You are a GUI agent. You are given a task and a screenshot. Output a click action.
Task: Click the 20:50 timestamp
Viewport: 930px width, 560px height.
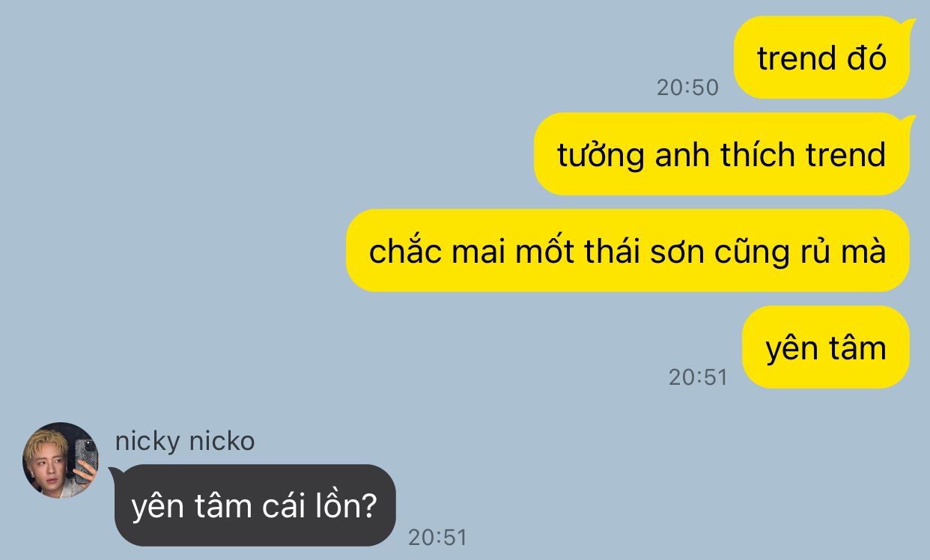point(687,88)
